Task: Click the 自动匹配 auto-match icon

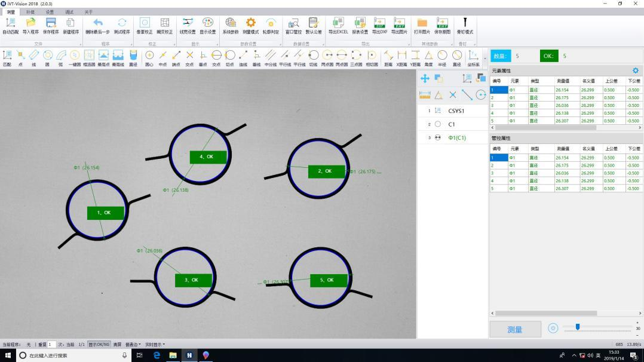Action: [10, 25]
